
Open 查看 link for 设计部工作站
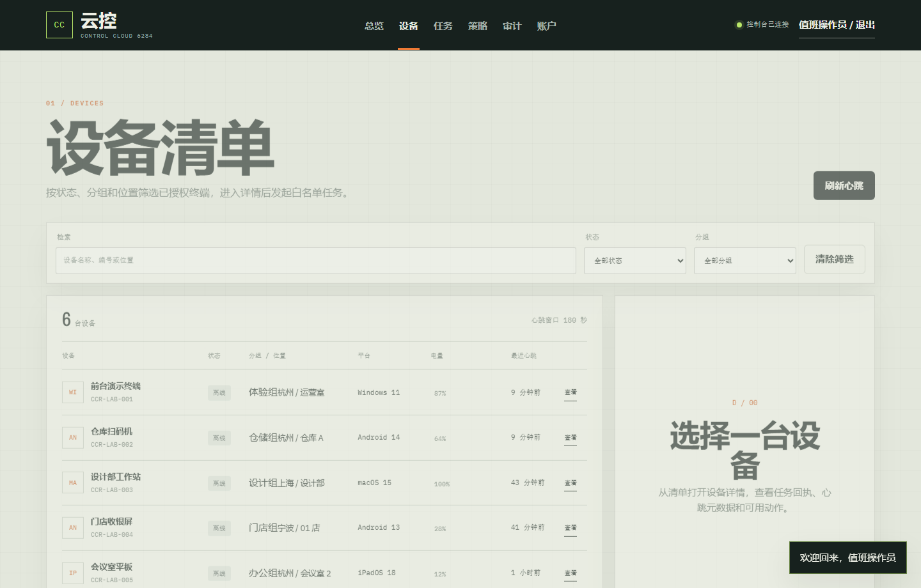tap(571, 483)
